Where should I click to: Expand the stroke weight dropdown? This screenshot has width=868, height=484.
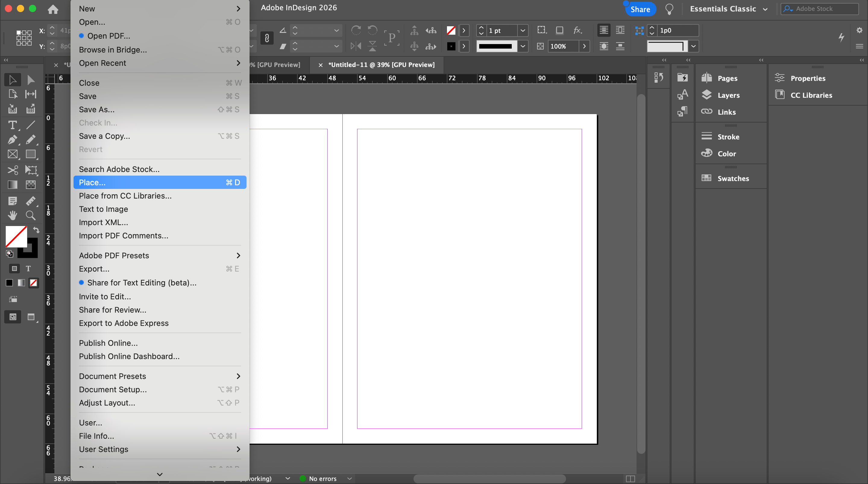point(523,31)
